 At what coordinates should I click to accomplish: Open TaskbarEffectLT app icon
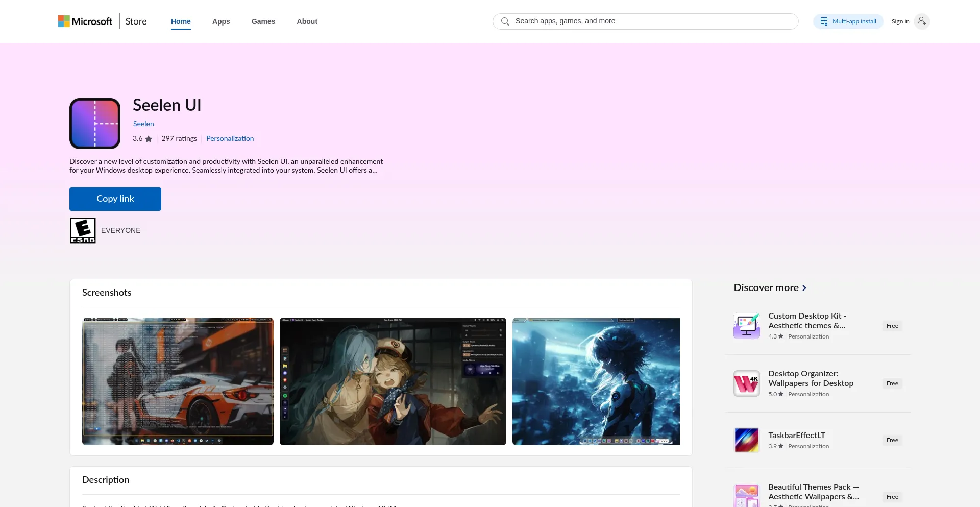coord(747,440)
